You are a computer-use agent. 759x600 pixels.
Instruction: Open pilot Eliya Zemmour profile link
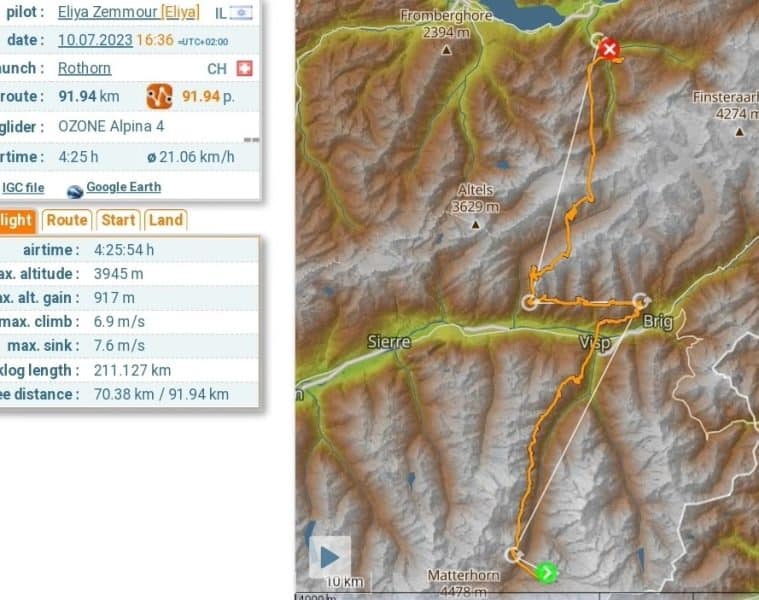(107, 12)
